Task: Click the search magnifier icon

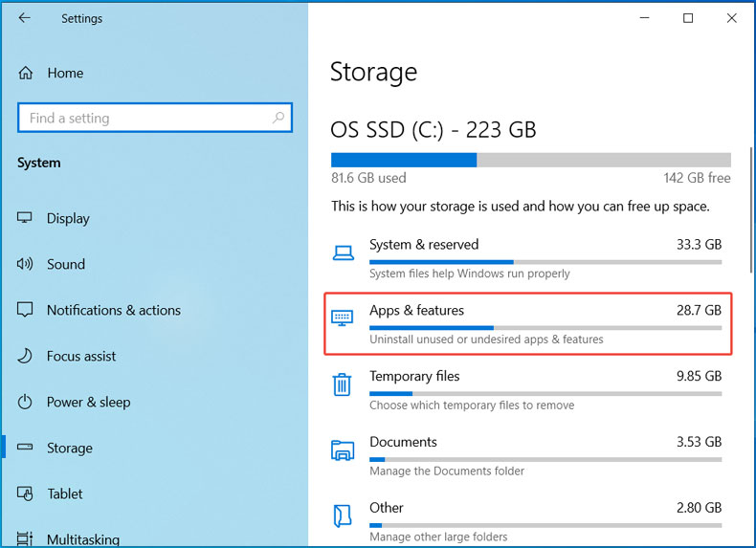Action: (x=278, y=117)
